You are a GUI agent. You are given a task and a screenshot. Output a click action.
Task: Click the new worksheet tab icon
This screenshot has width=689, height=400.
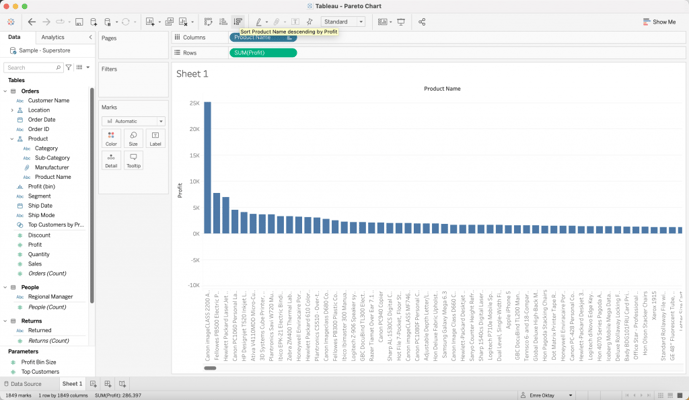tap(93, 384)
